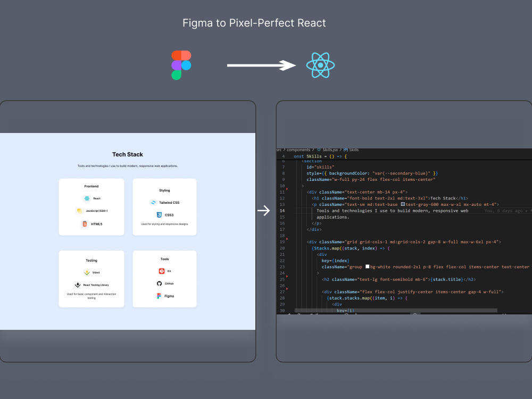The height and width of the screenshot is (399, 532).
Task: Click the Vitest label in Testing card
Action: 96,272
